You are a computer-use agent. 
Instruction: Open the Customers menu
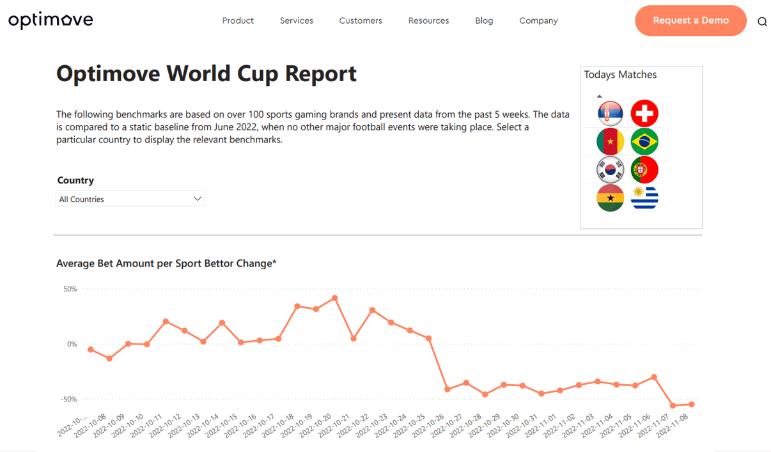(360, 21)
